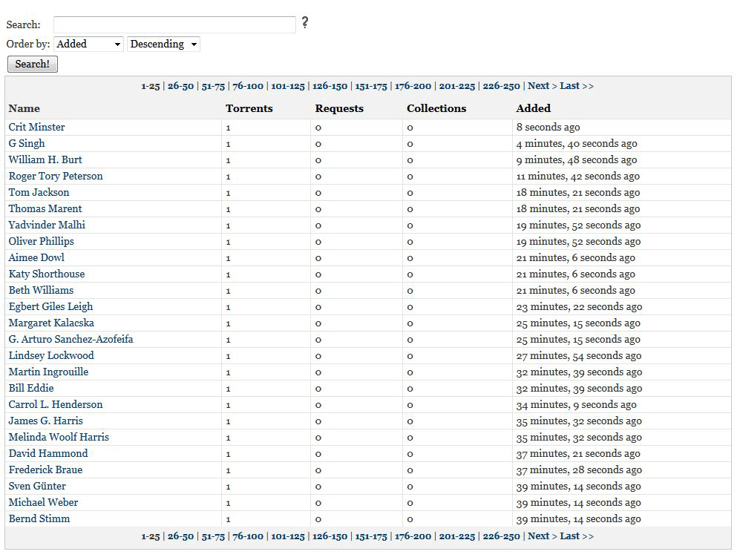Image resolution: width=740 pixels, height=560 pixels.
Task: Go to page 176-200 in top pagination
Action: coord(413,86)
